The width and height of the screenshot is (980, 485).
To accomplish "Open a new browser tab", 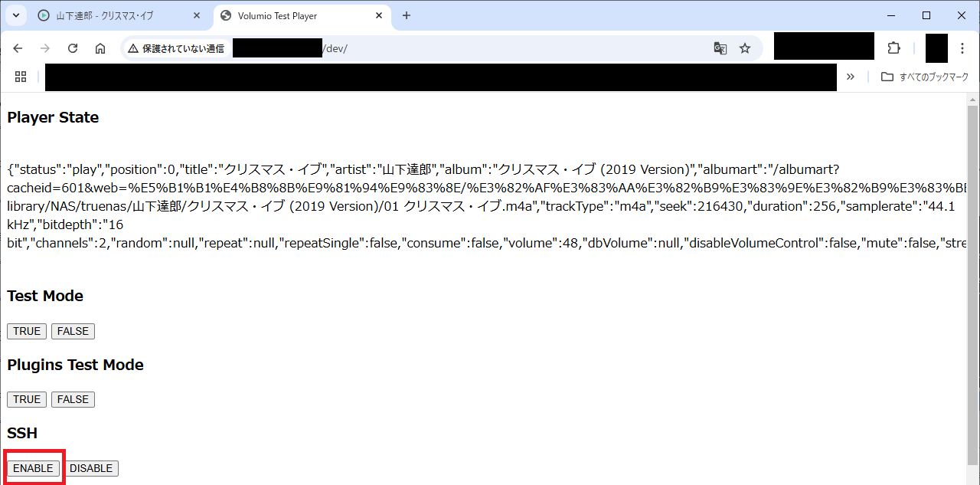I will [407, 15].
